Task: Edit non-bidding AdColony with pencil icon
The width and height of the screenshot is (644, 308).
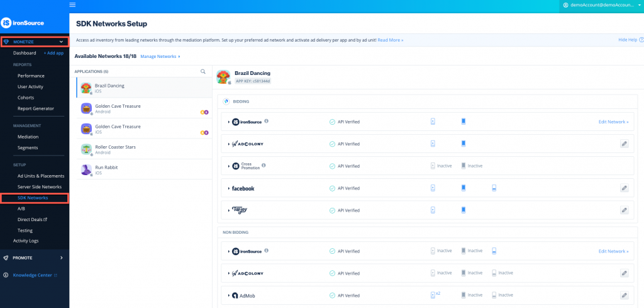Action: 625,273
